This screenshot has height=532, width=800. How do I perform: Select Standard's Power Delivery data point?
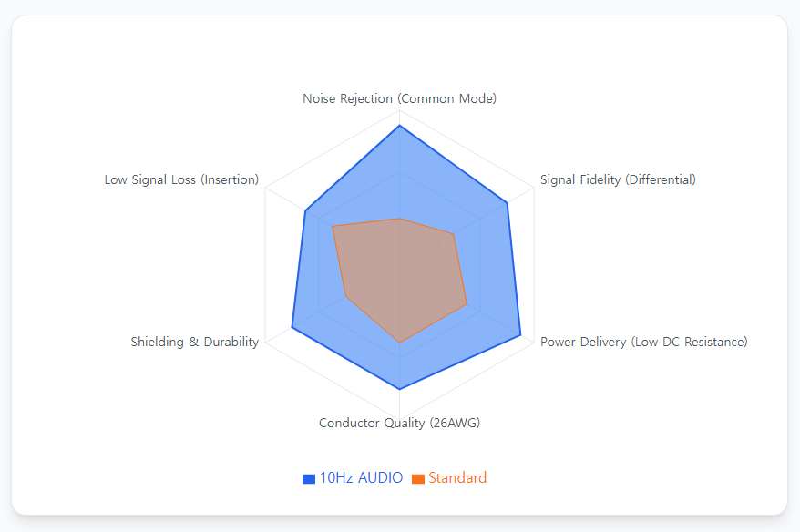click(467, 304)
